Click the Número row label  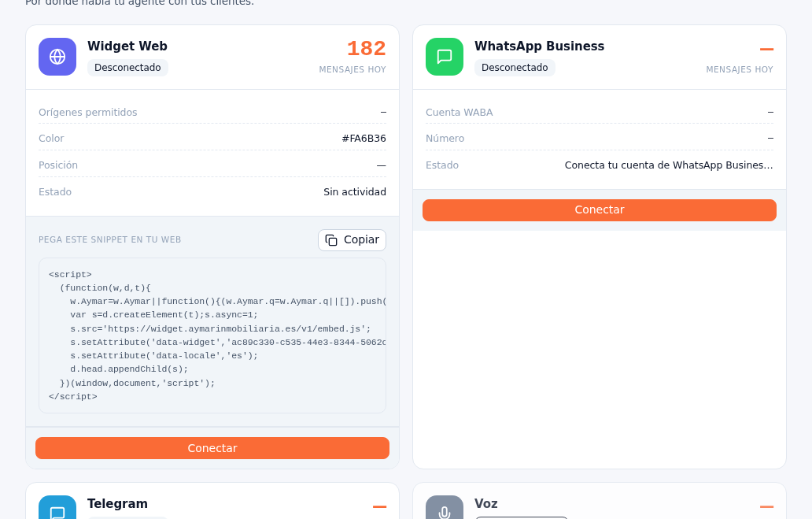point(445,139)
